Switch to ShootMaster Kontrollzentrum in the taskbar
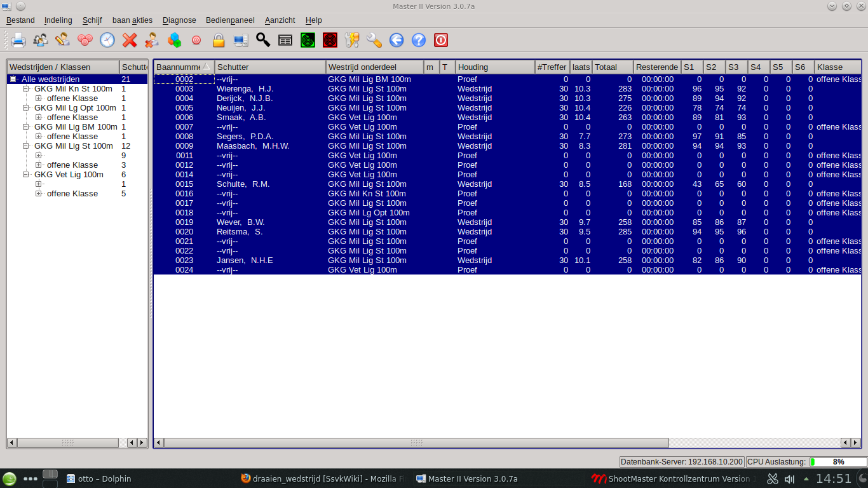This screenshot has width=868, height=488. (672, 479)
